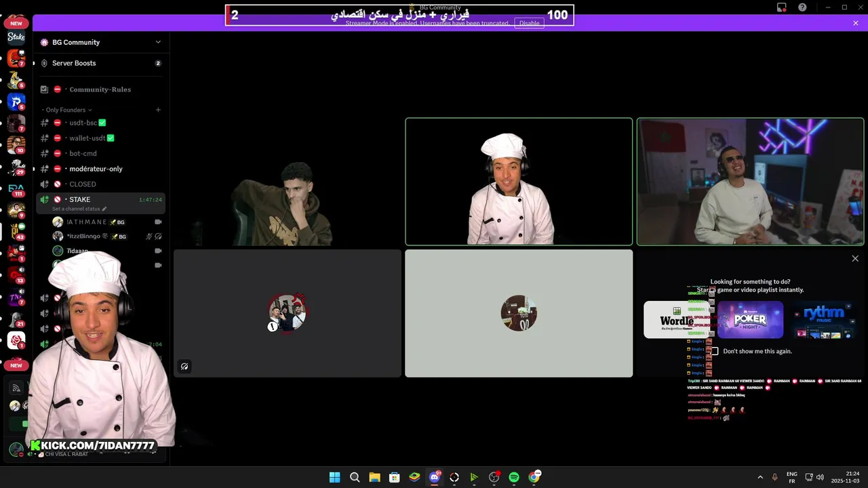Viewport: 868px width, 488px height.
Task: Open server icon with badge 43
Action: pos(16,232)
